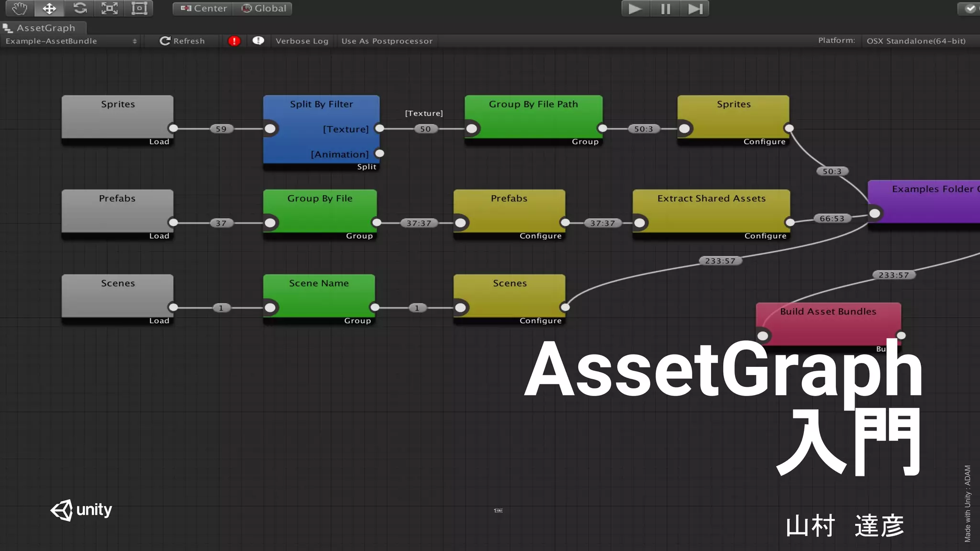The height and width of the screenshot is (551, 980).
Task: Click the connection label 50 after Texture
Action: (425, 129)
